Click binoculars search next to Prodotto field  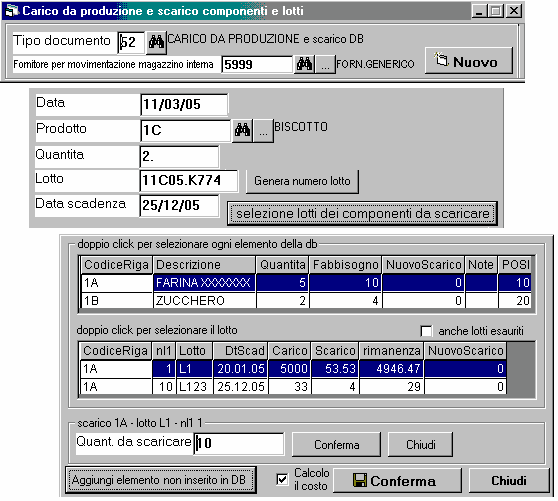click(242, 131)
